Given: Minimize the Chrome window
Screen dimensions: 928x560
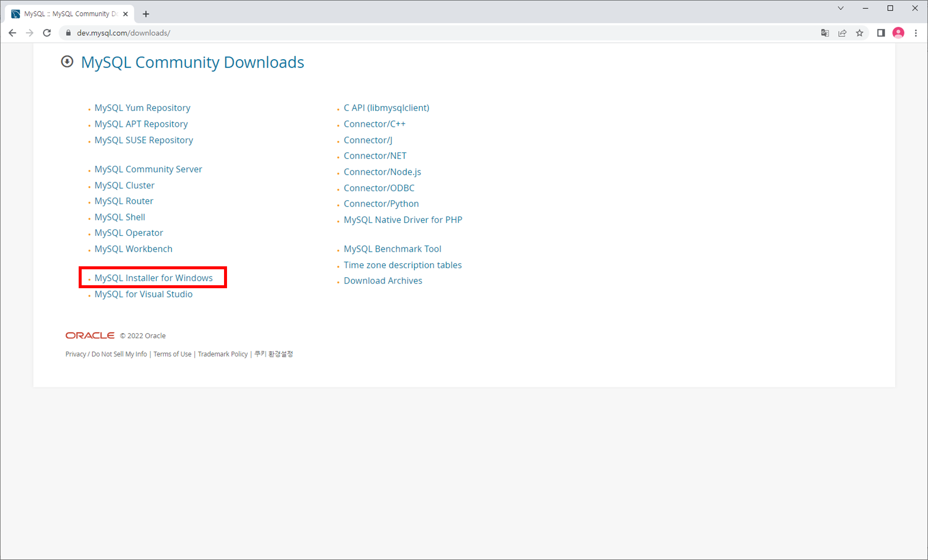Looking at the screenshot, I should [x=866, y=8].
